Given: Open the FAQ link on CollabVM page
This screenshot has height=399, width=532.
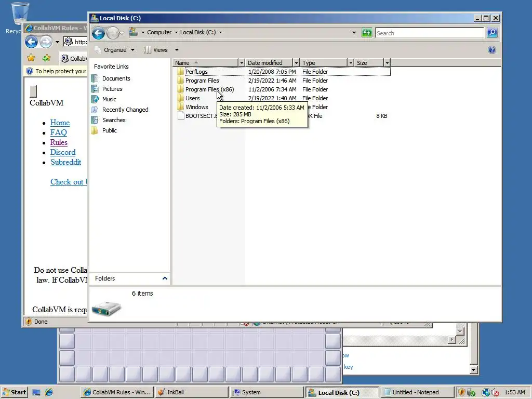Looking at the screenshot, I should coord(59,132).
